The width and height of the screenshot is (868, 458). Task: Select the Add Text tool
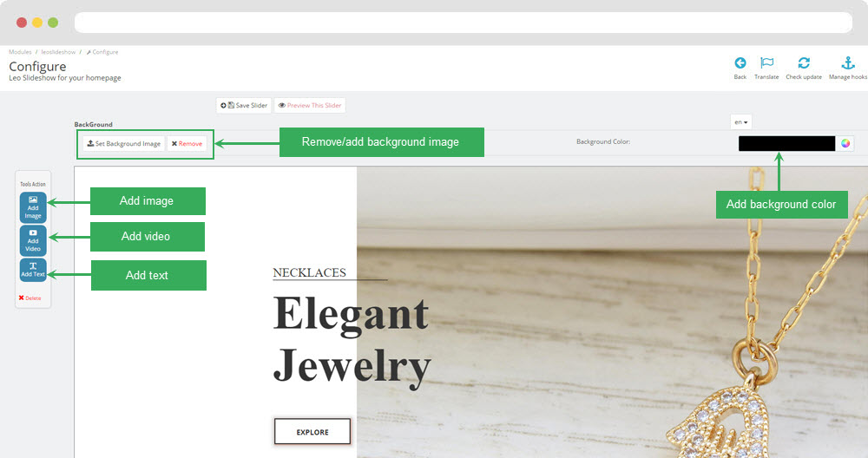[x=33, y=270]
